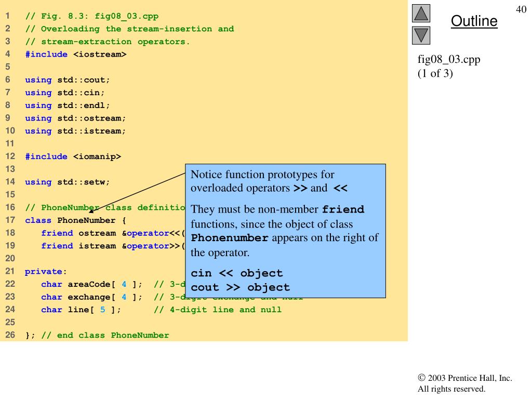Click slide number 40 in the corner
The width and height of the screenshot is (532, 399).
coord(521,9)
